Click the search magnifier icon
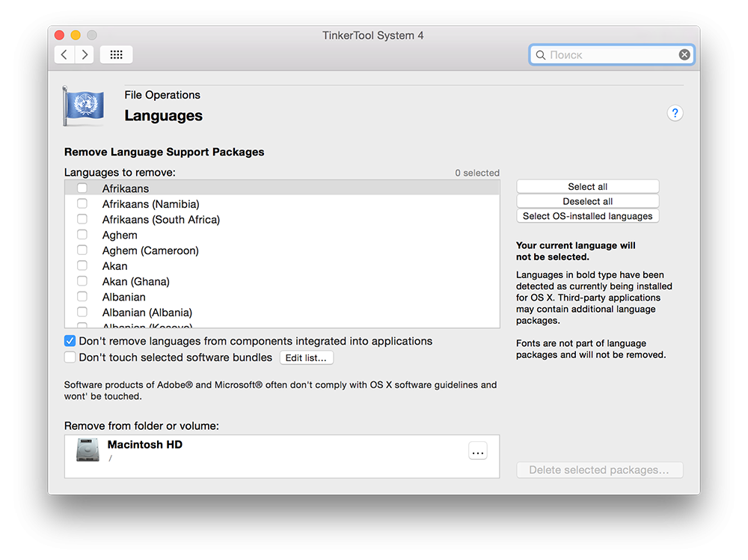The image size is (748, 560). 541,55
